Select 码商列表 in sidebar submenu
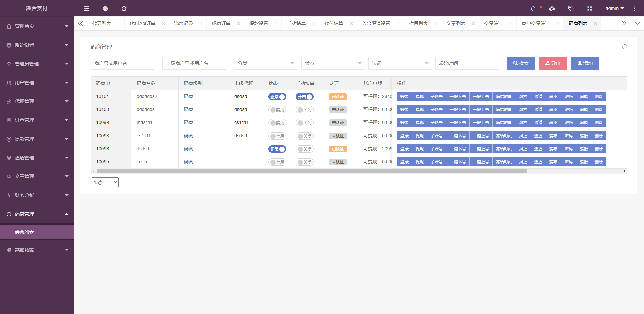Viewport: 644px width, 314px height. pyautogui.click(x=37, y=232)
